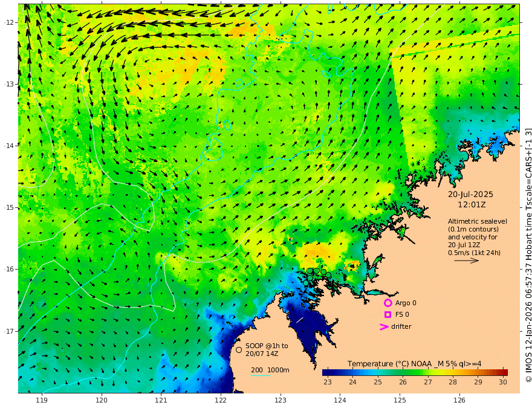
Task: Click the Temperature (°C) NOAA colorbar title
Action: pos(414,364)
